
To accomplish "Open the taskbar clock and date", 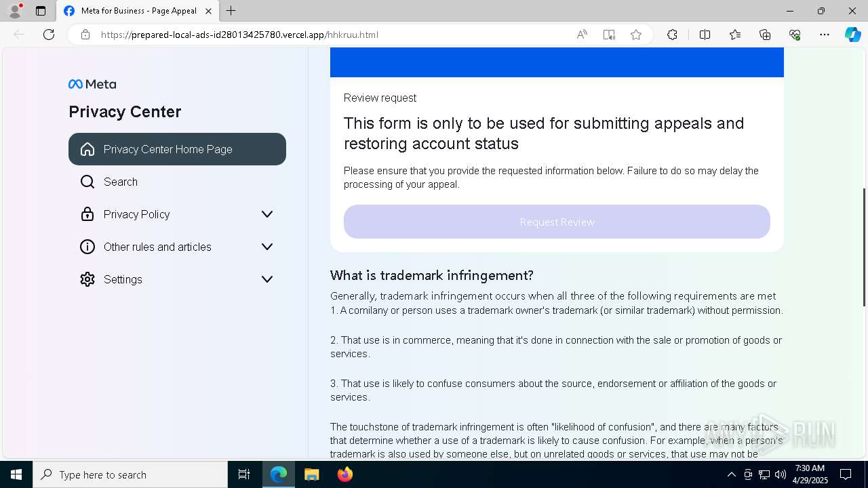I will (x=810, y=474).
